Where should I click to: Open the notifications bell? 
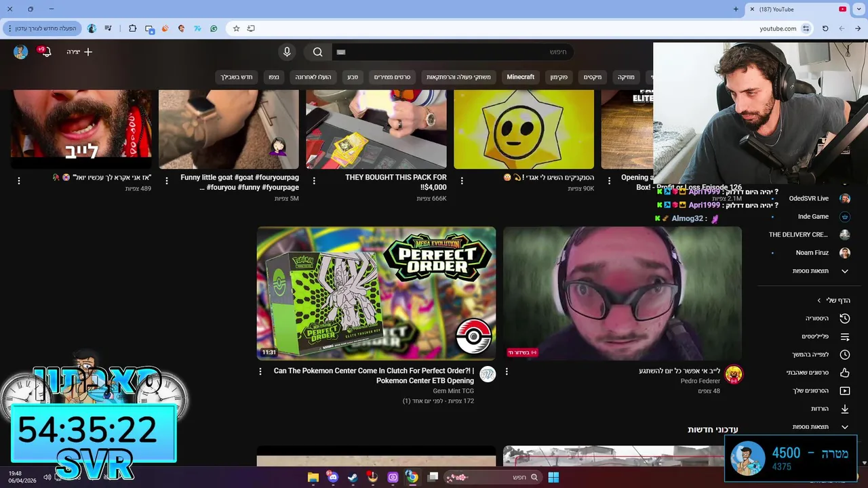point(46,52)
